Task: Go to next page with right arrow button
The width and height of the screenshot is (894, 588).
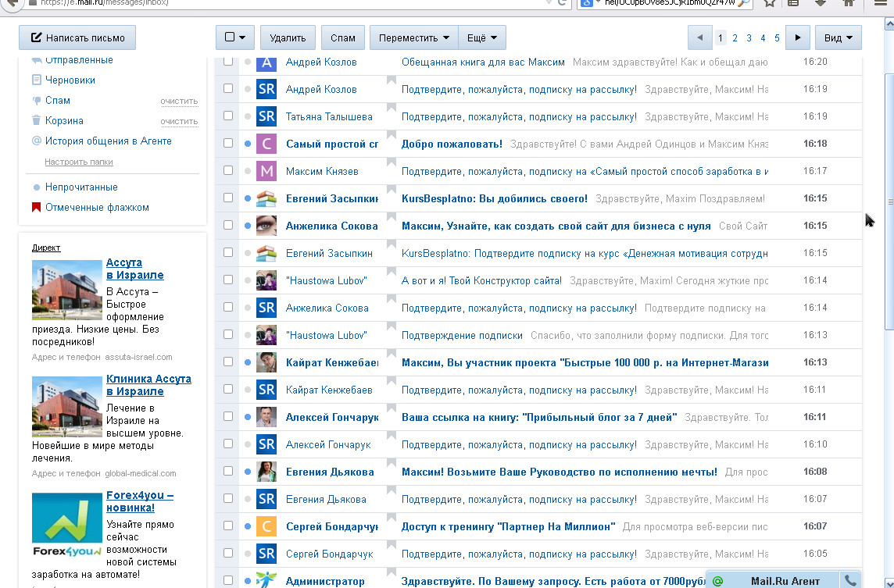Action: tap(798, 37)
